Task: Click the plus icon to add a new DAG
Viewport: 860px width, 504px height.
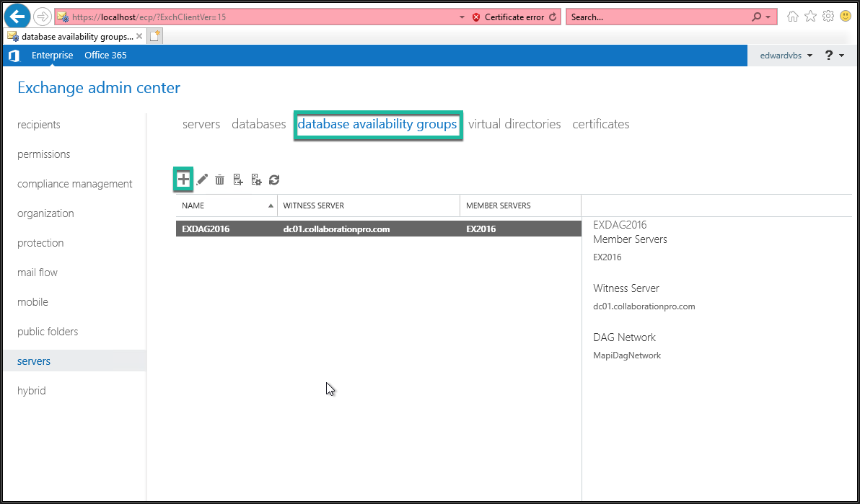Action: 183,180
